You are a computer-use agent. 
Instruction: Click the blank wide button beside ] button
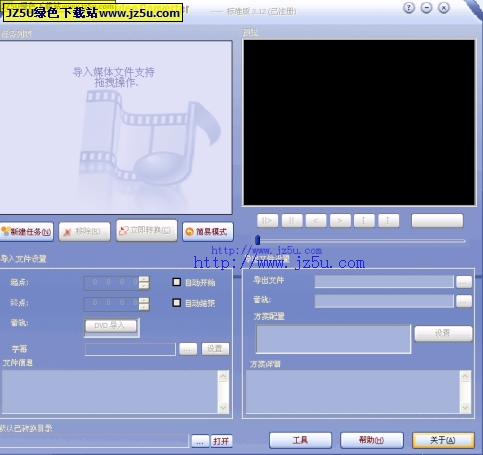point(437,221)
